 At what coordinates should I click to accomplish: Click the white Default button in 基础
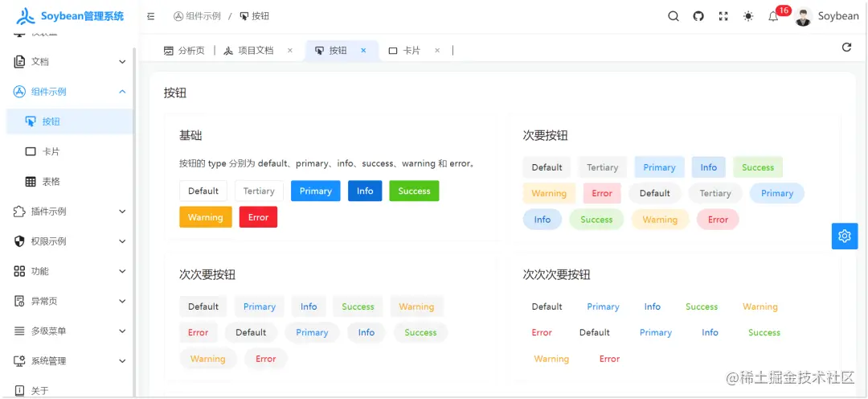[x=203, y=191]
